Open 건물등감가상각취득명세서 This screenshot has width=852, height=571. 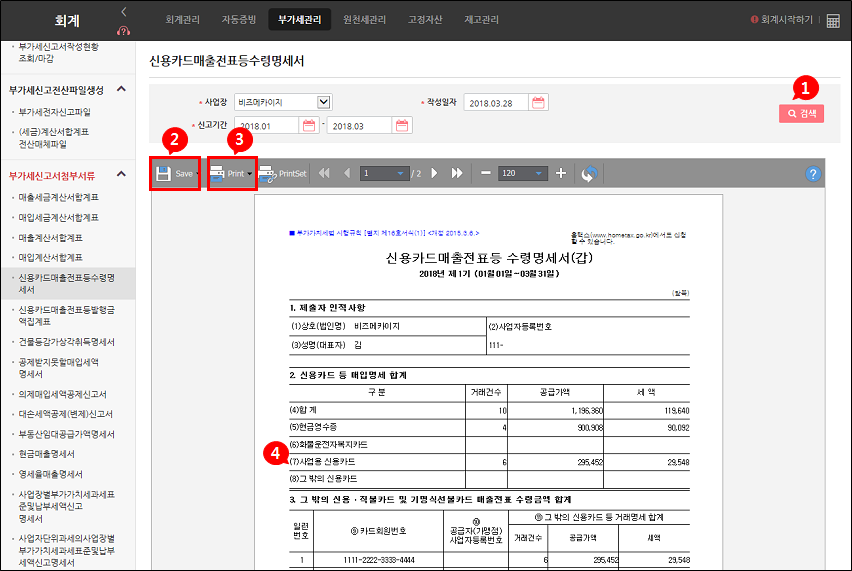66,342
